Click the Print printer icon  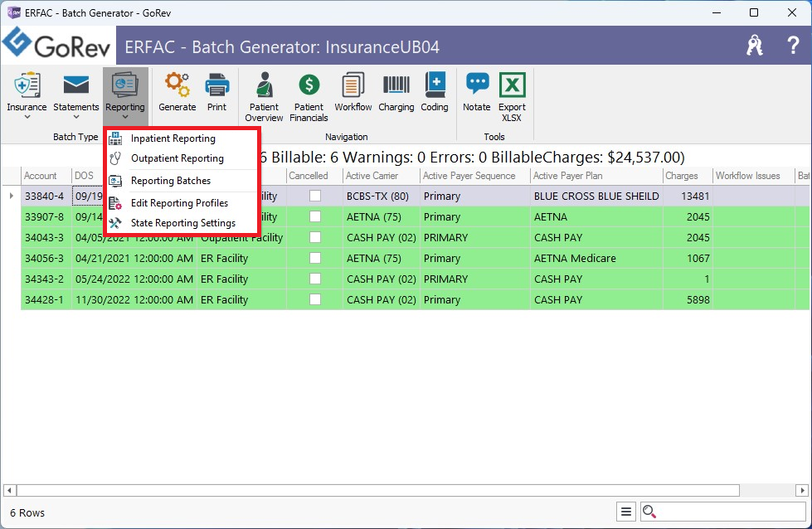click(216, 85)
